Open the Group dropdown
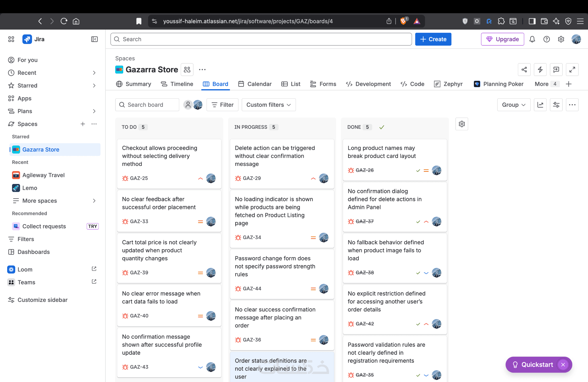Image resolution: width=588 pixels, height=382 pixels. tap(513, 105)
